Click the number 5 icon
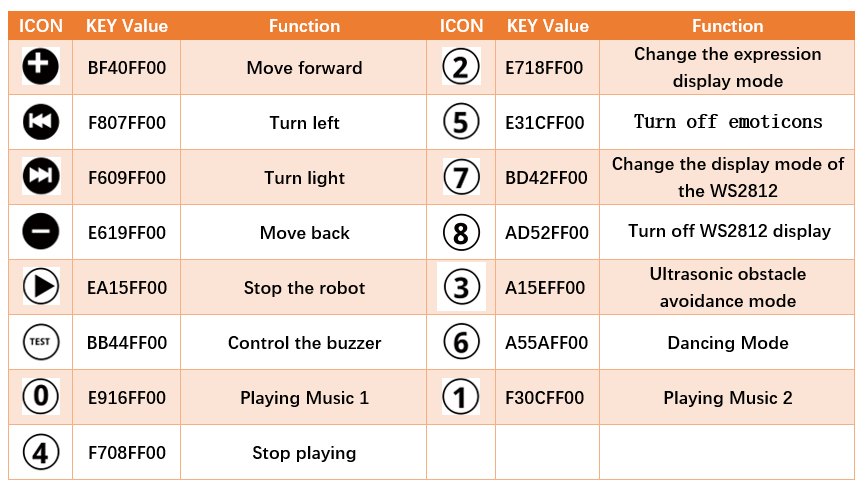The image size is (866, 492). click(461, 121)
